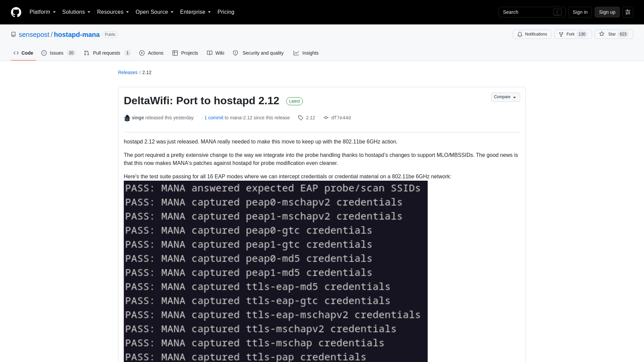View the 1 commit since release

(214, 118)
